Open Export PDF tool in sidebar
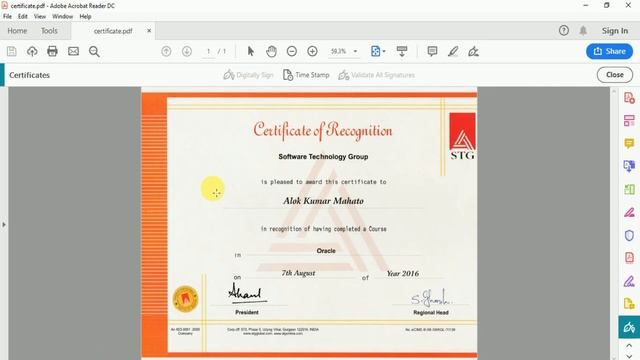 [x=629, y=167]
